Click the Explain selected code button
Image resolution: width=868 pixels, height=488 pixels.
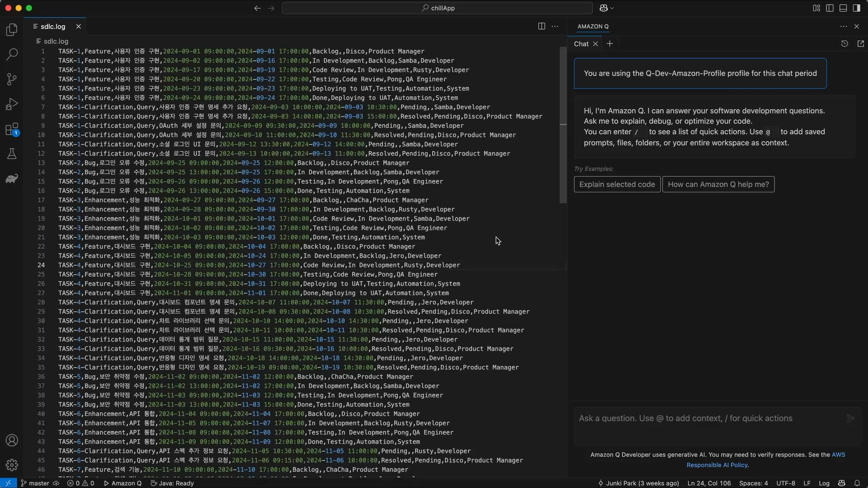click(617, 184)
